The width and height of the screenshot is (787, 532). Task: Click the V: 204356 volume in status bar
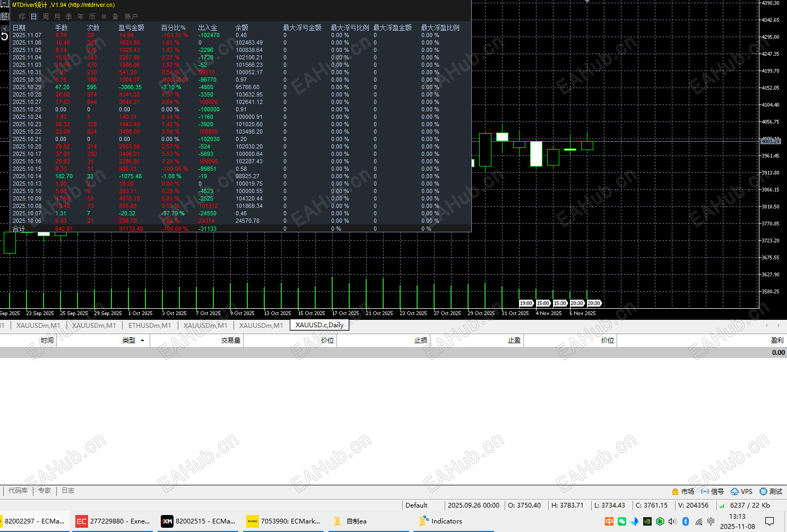click(x=693, y=505)
